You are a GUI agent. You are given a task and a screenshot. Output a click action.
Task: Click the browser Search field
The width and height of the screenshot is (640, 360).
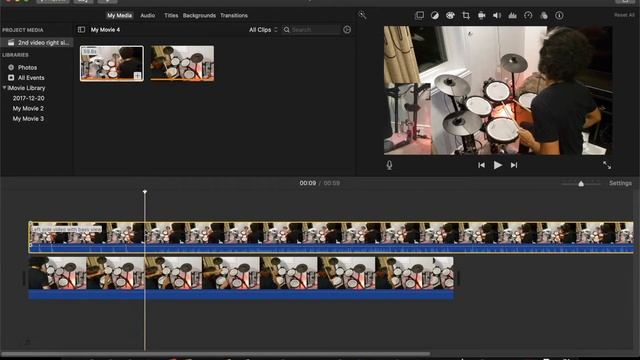click(311, 30)
